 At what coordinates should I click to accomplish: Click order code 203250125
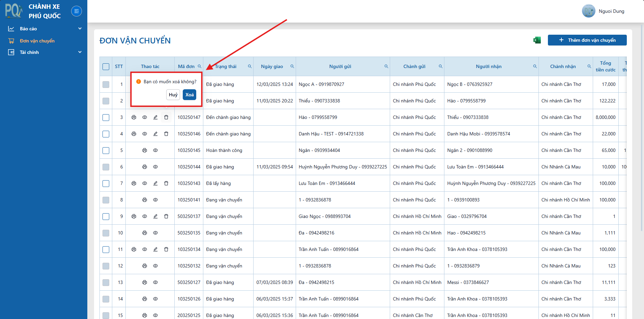[189, 315]
